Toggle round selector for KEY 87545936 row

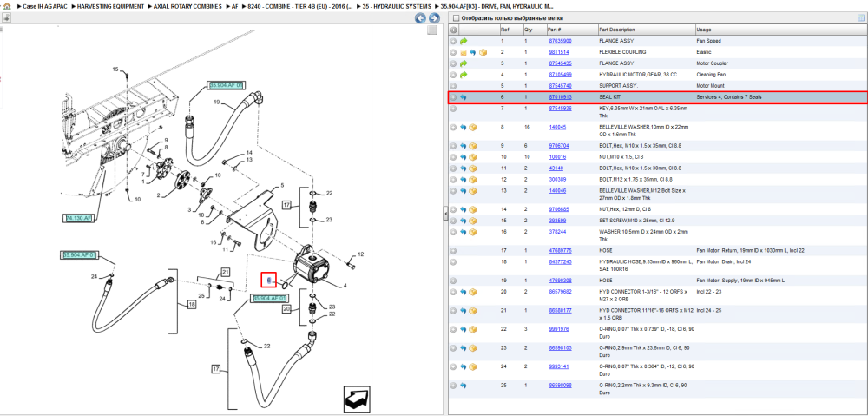coord(453,109)
